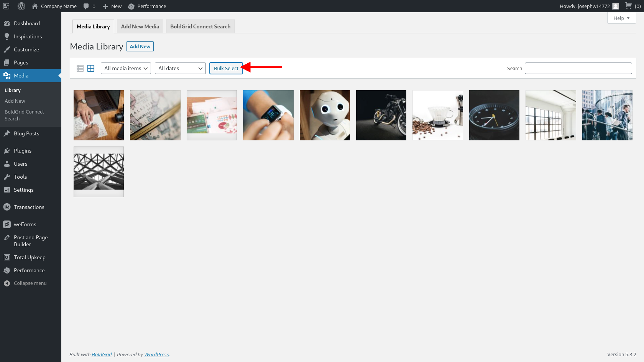
Task: Open the All dates filter
Action: [x=180, y=68]
